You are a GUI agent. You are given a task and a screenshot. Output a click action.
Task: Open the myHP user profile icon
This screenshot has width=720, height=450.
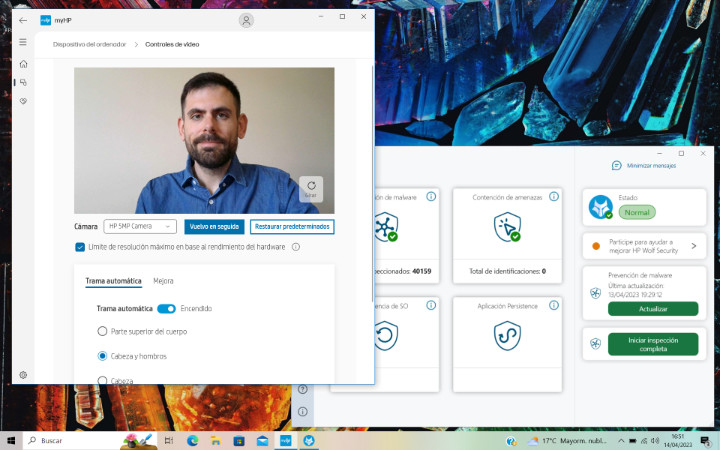(x=246, y=21)
